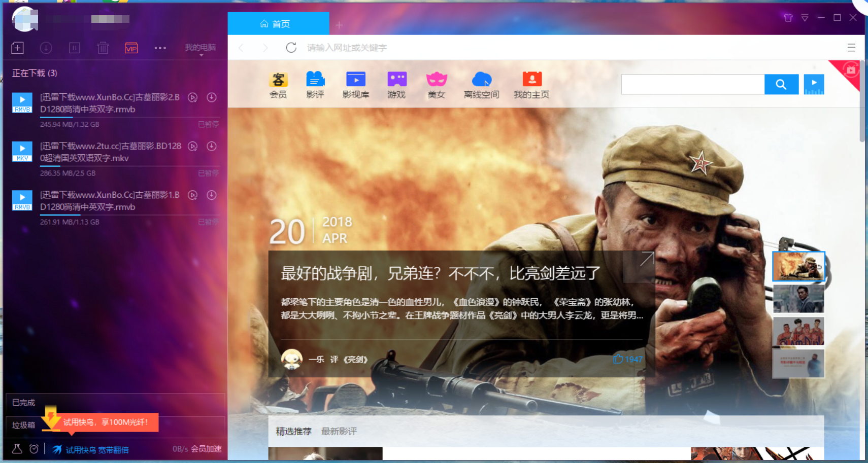Click the new download task plus icon
The width and height of the screenshot is (868, 463).
tap(17, 48)
